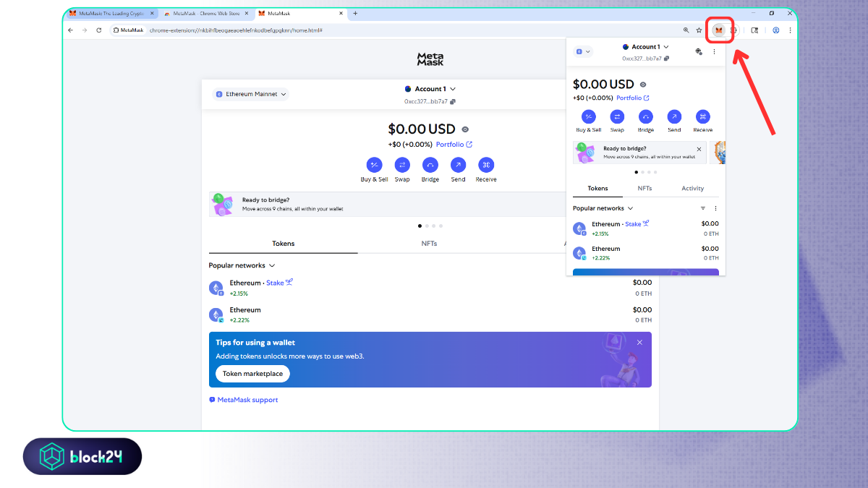Click Send icon on main MetaMask page

[458, 165]
